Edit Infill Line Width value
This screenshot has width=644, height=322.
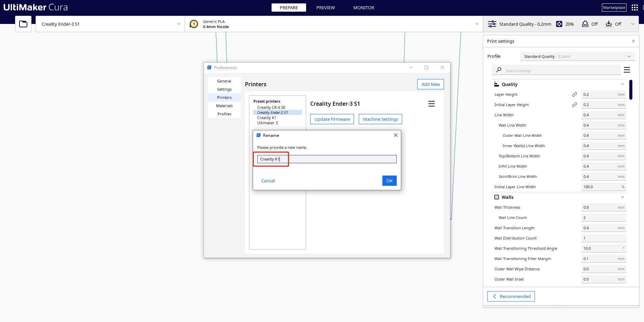point(604,166)
